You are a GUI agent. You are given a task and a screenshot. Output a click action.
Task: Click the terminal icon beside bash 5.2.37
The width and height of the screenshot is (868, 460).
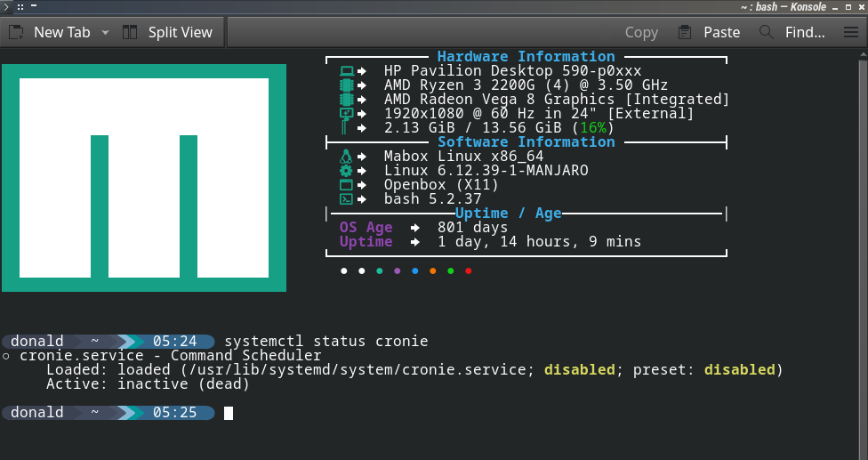[347, 199]
